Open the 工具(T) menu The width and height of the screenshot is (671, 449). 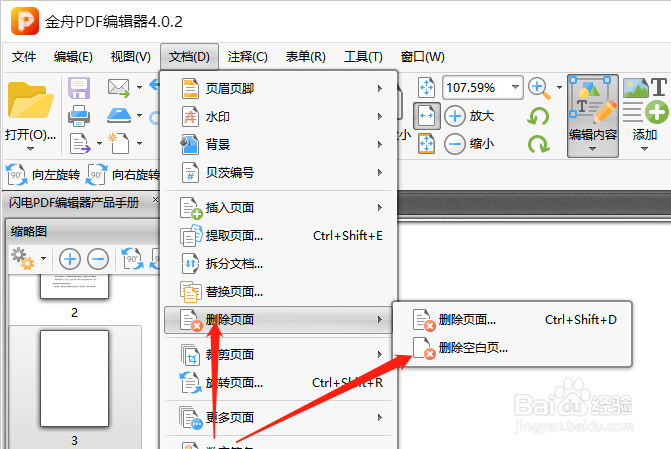[x=363, y=56]
